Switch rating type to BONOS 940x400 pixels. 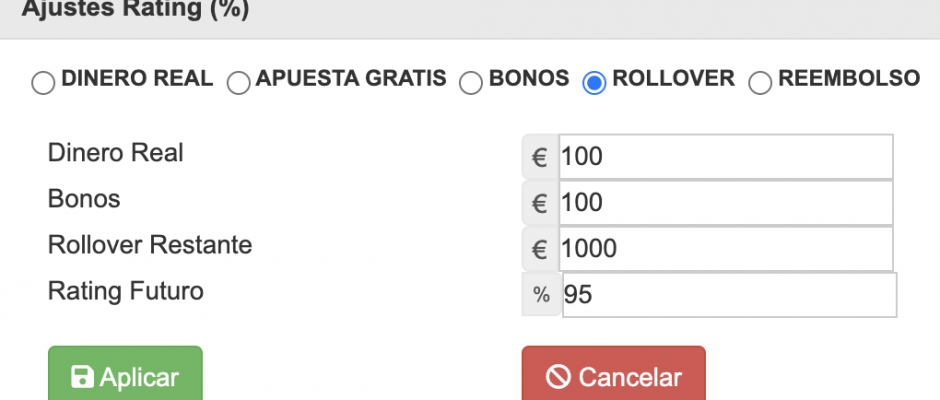pos(471,83)
